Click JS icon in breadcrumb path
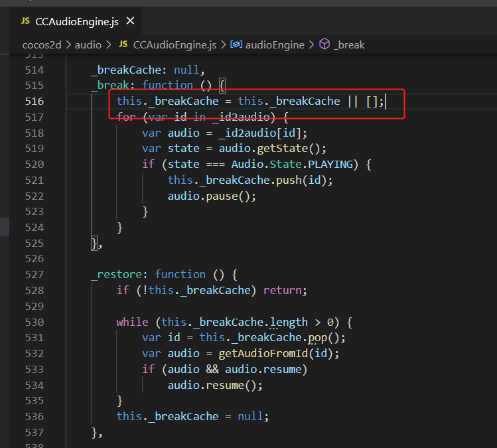This screenshot has height=448, width=497. pyautogui.click(x=123, y=44)
